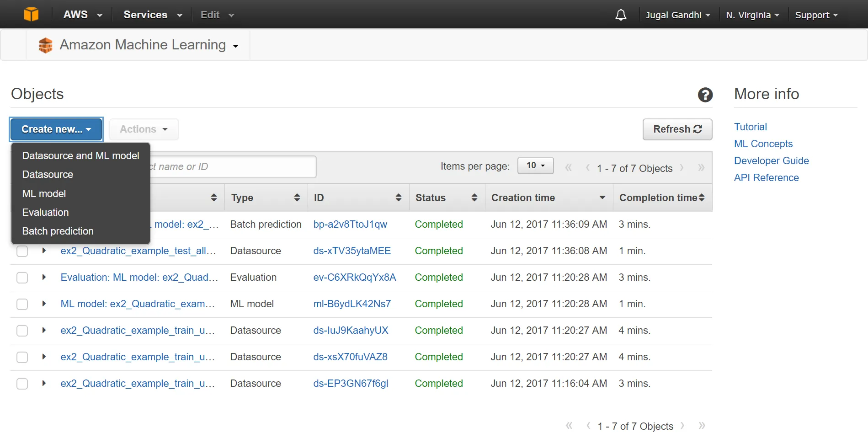Open the Support menu in top bar

click(816, 15)
